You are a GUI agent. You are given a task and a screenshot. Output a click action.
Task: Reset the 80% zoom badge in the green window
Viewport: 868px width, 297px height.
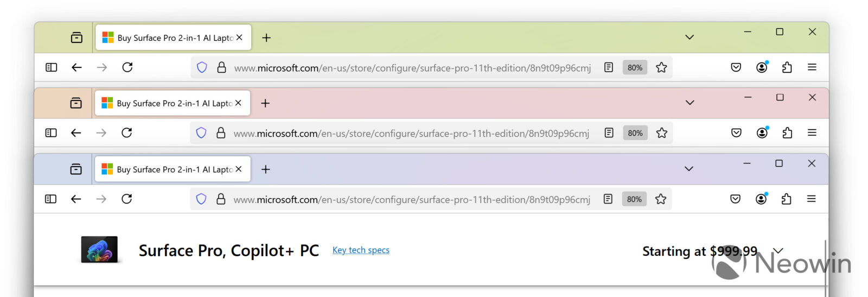click(x=635, y=67)
